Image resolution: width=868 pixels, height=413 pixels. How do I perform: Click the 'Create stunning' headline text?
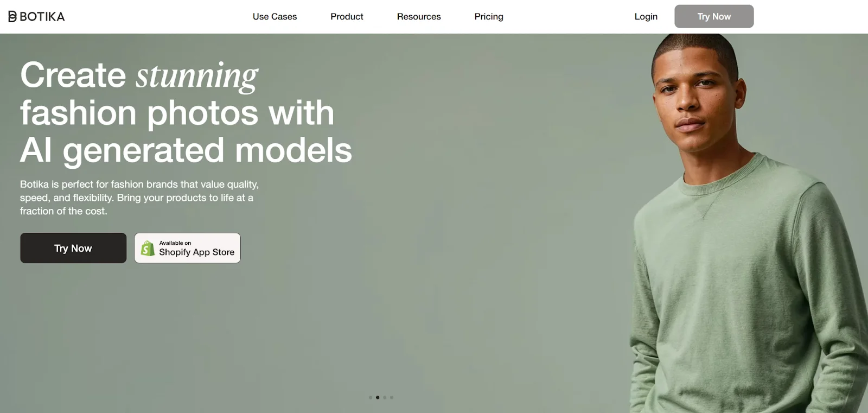click(139, 75)
